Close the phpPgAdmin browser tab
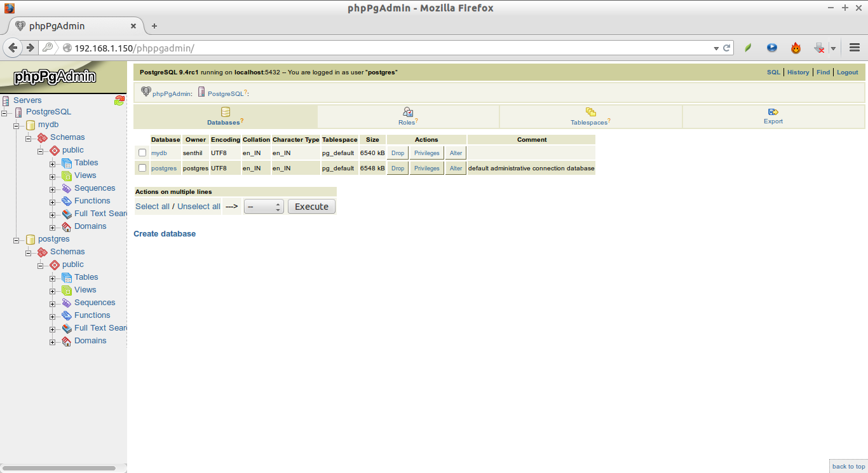 coord(133,26)
